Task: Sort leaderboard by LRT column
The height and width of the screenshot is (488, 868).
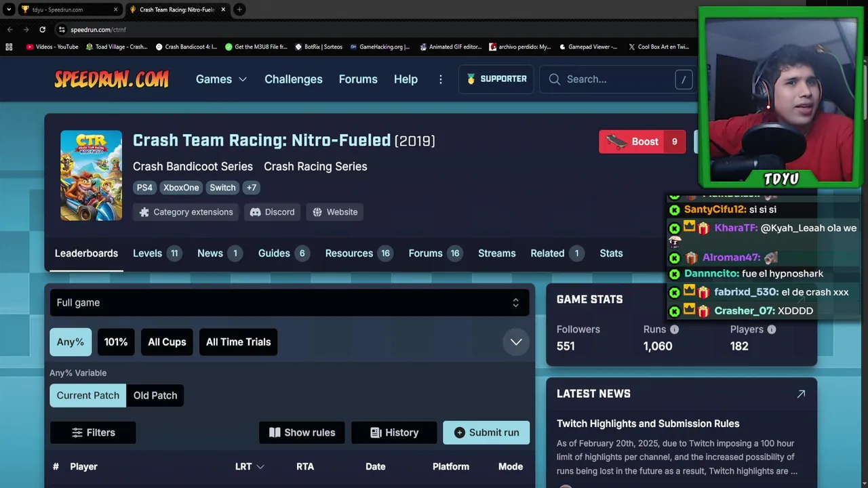Action: coord(250,467)
